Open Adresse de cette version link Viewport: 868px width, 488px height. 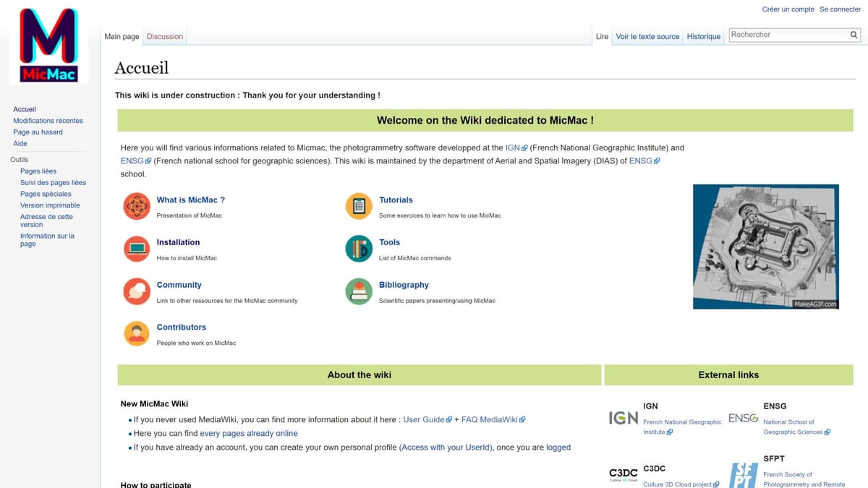pos(46,221)
